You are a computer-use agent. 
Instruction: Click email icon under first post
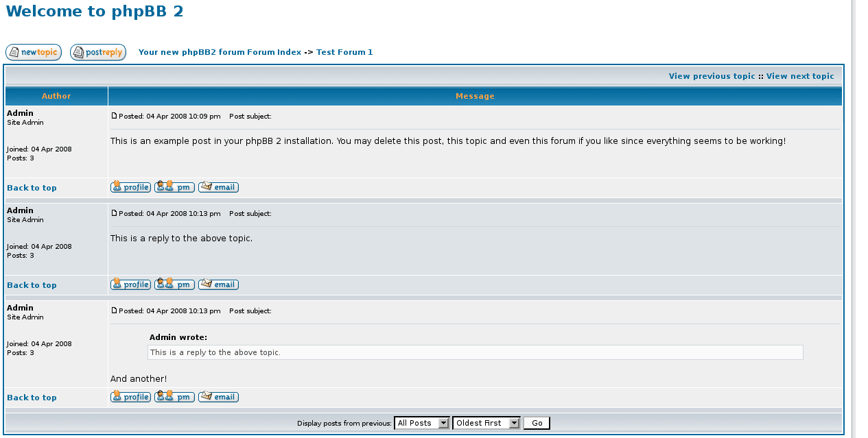click(218, 187)
